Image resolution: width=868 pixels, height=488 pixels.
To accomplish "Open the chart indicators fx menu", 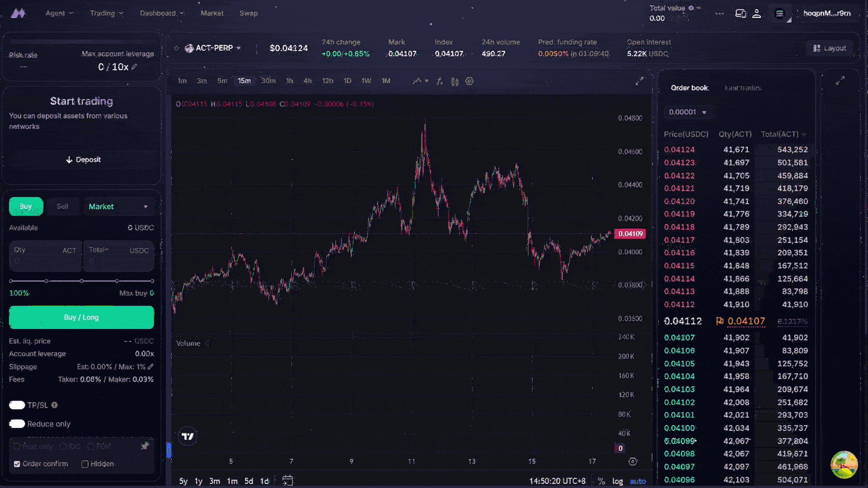I will (439, 81).
